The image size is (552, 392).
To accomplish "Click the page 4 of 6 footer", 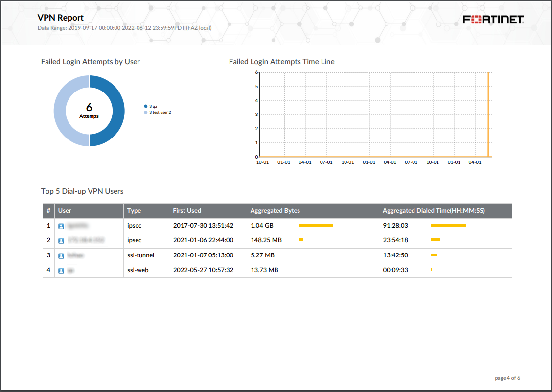I will [507, 378].
